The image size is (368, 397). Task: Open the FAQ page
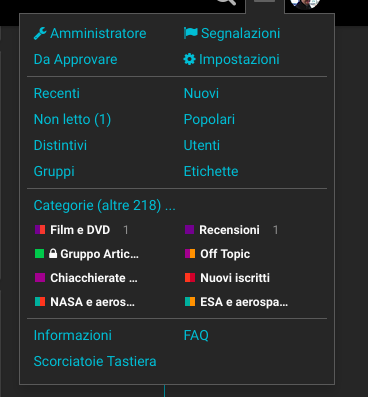pos(196,335)
